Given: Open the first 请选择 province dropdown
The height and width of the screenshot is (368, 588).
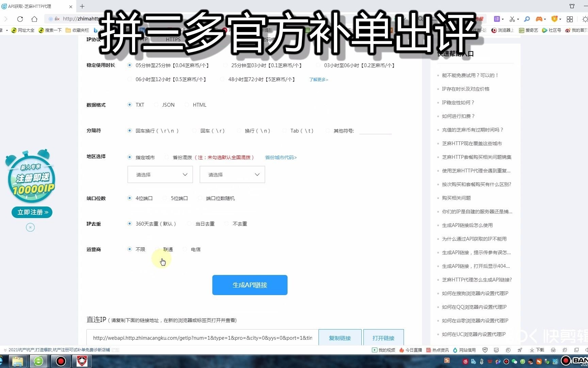Looking at the screenshot, I should coord(160,174).
